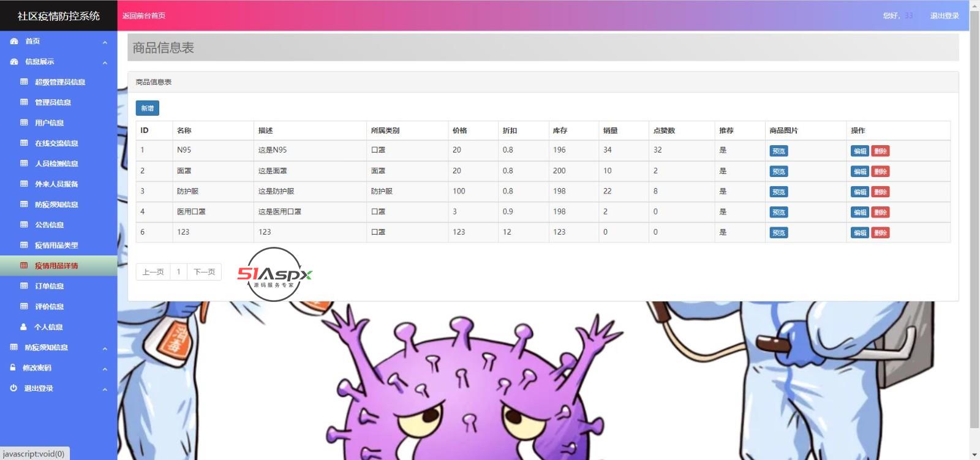
Task: Click the table icon beside 用户信息
Action: [x=24, y=123]
